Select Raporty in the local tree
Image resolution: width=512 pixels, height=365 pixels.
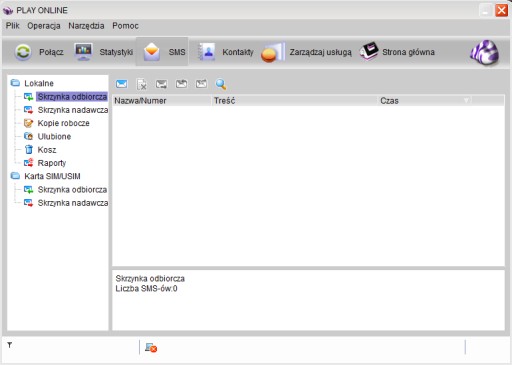(x=52, y=163)
